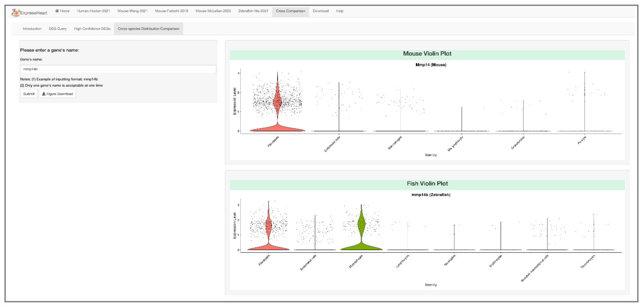644x308 pixels.
Task: Switch to the Introduction tab
Action: 32,29
